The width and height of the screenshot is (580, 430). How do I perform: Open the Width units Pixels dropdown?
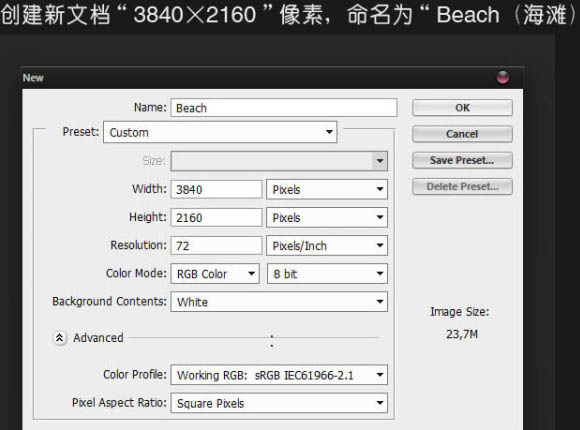pos(327,189)
